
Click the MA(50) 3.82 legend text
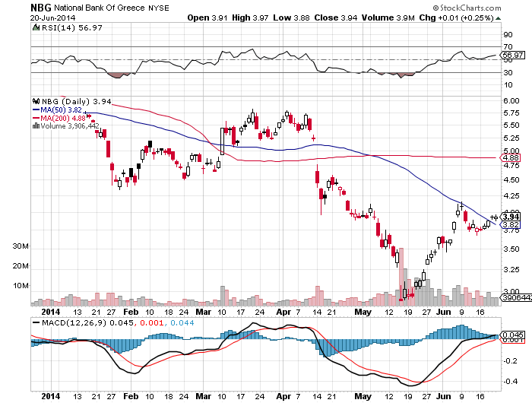point(61,110)
